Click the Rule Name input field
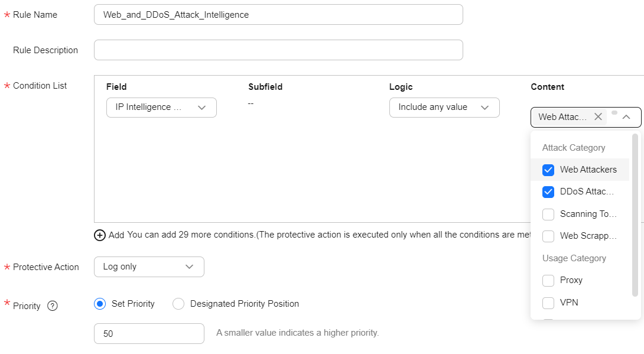The width and height of the screenshot is (644, 354). (x=278, y=15)
